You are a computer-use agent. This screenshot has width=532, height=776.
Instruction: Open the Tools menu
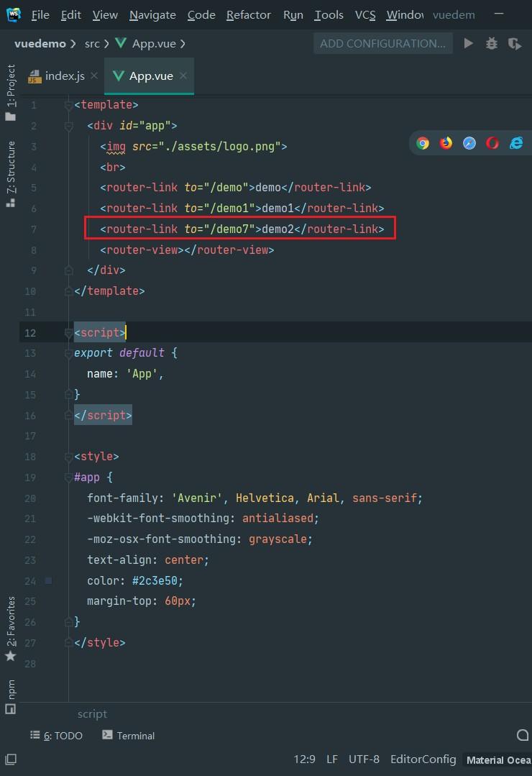coord(329,15)
